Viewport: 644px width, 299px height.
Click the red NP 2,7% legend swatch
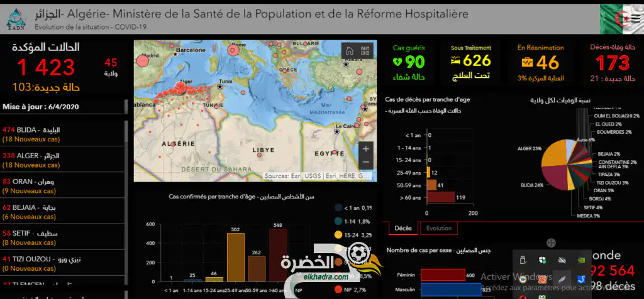338,290
